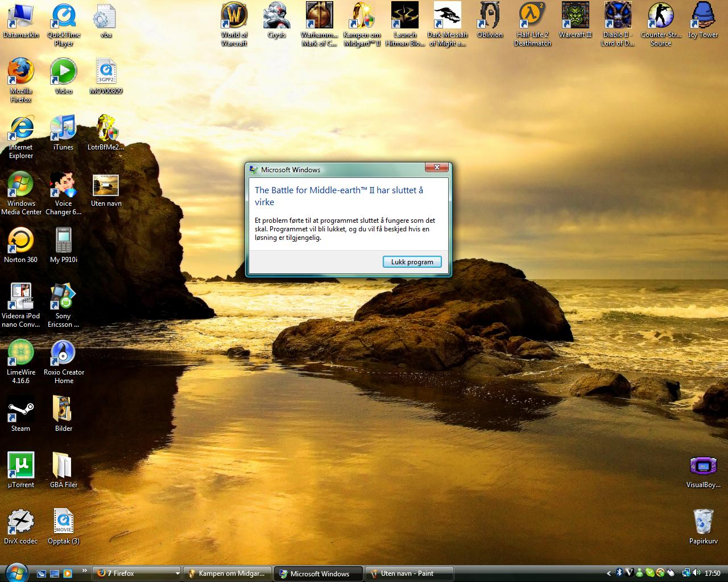728x582 pixels.
Task: Click the Lukk program button
Action: pos(412,261)
